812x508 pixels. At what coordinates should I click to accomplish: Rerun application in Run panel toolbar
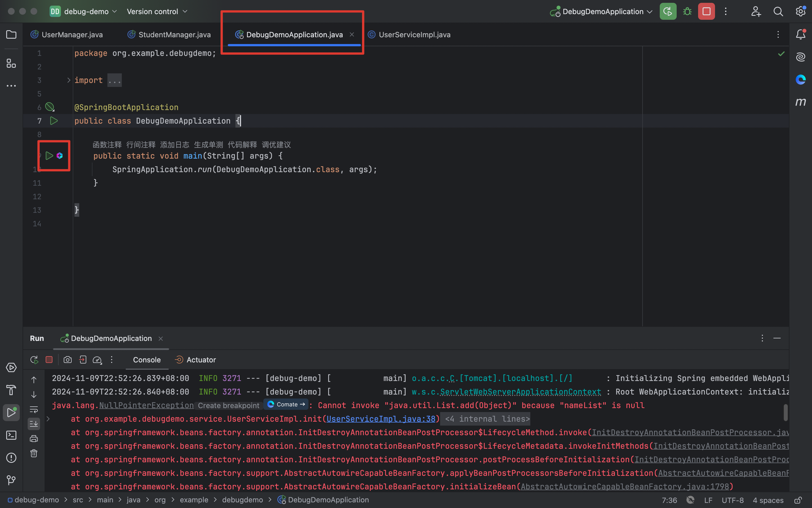point(34,360)
